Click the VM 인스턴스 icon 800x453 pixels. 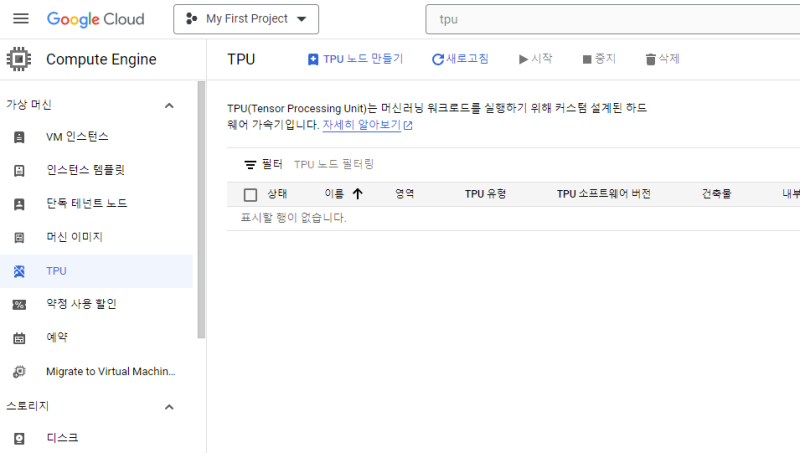19,137
